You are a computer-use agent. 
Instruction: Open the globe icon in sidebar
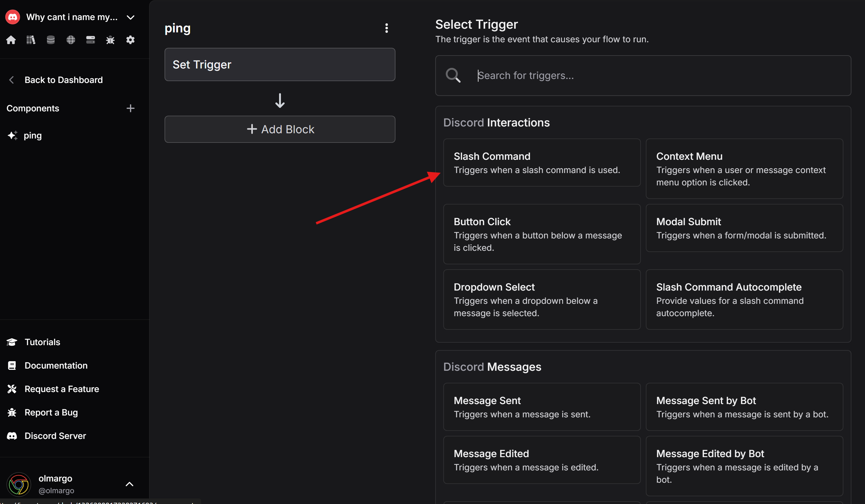tap(71, 40)
